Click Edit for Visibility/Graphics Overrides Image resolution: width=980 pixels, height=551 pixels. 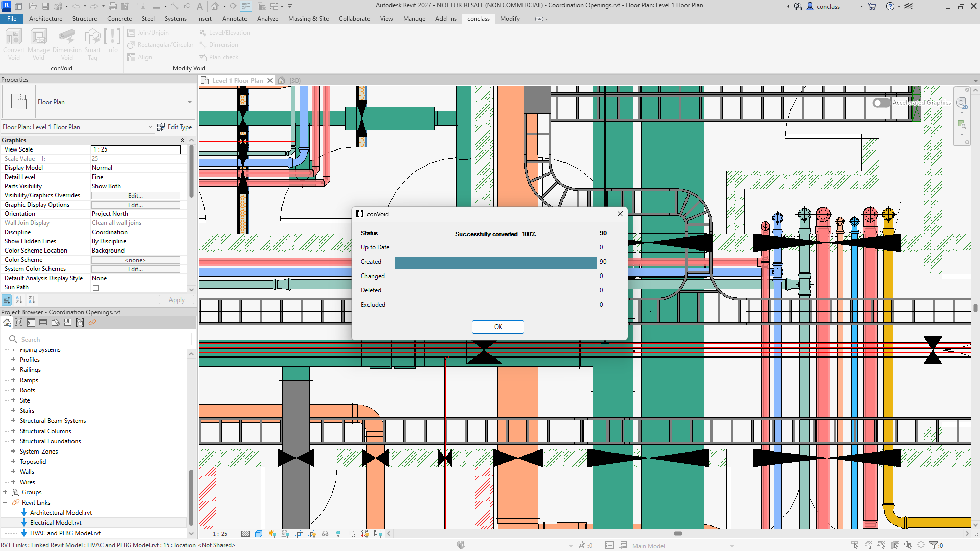pos(135,195)
